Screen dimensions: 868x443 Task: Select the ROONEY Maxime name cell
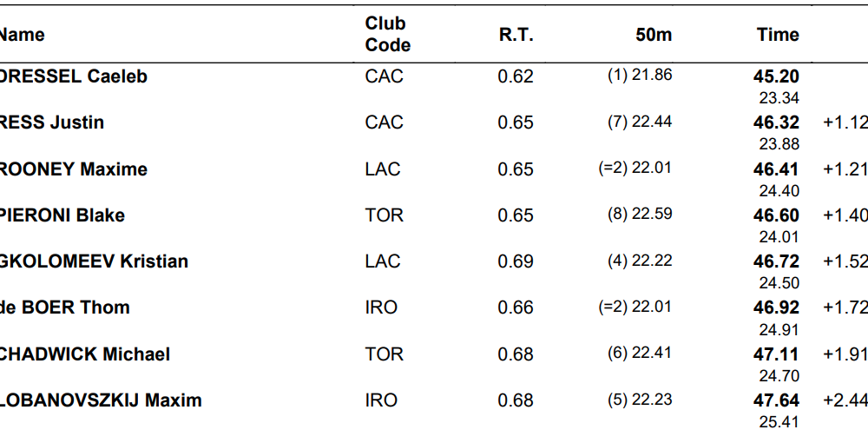click(74, 169)
